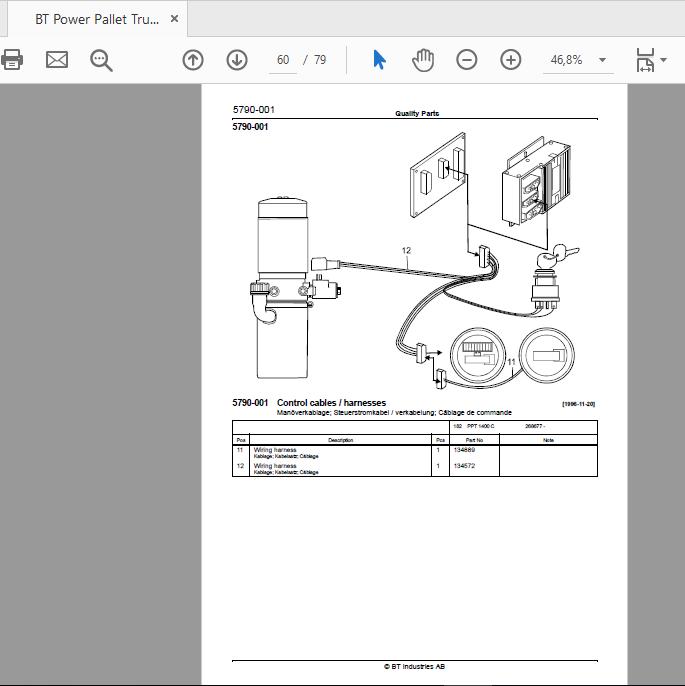Screen dimensions: 685x686
Task: Click the 'Part No' column header
Action: pyautogui.click(x=474, y=440)
